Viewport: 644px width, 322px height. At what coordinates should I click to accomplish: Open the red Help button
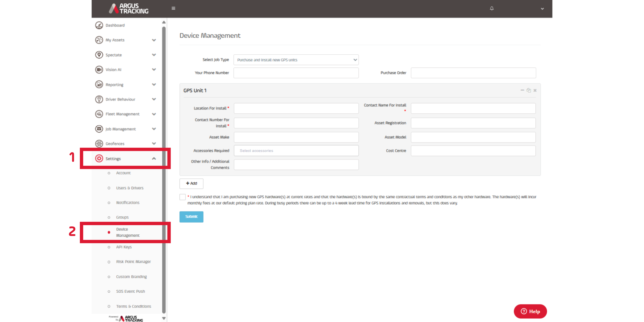click(x=530, y=311)
